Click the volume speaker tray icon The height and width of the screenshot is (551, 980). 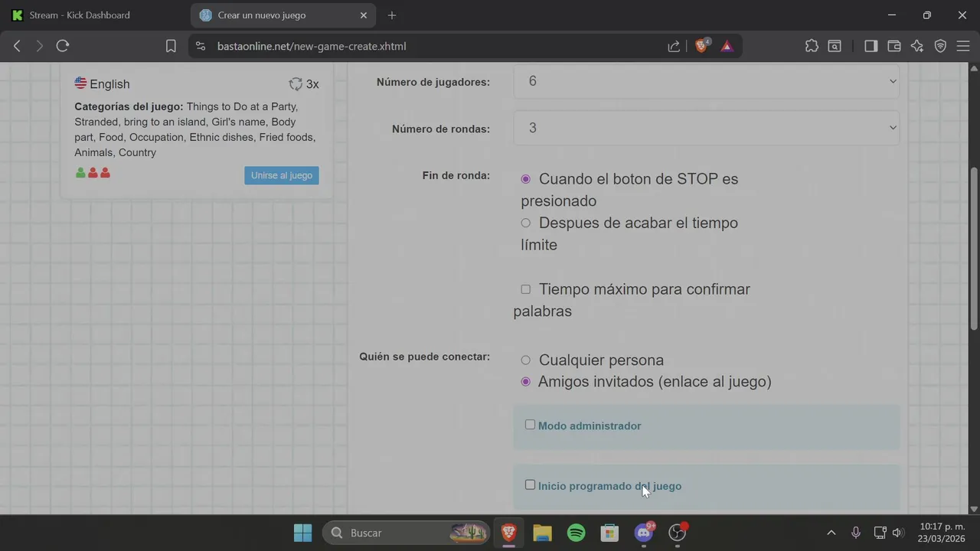pyautogui.click(x=898, y=533)
